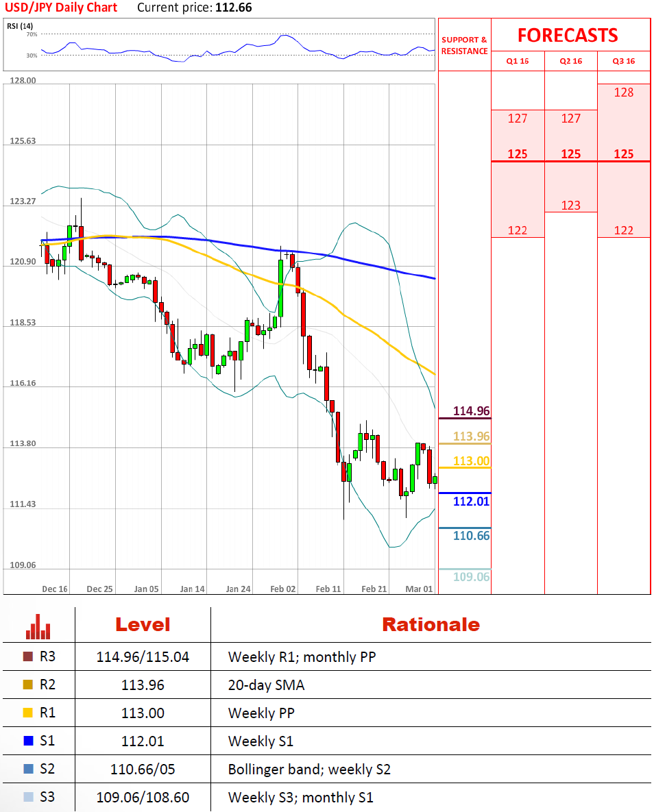Select the R3 dark red color swatch
Viewport: 654px width, 812px height.
point(29,656)
